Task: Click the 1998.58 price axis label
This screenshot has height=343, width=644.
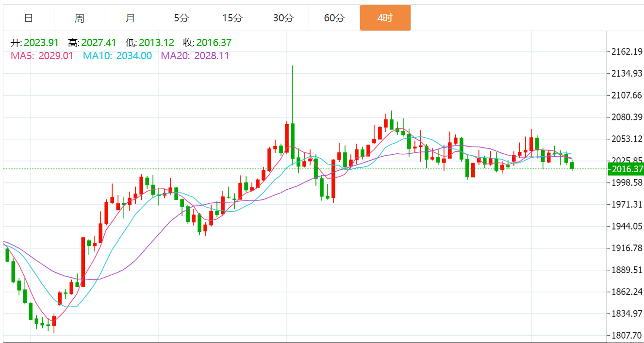Action: click(x=627, y=183)
